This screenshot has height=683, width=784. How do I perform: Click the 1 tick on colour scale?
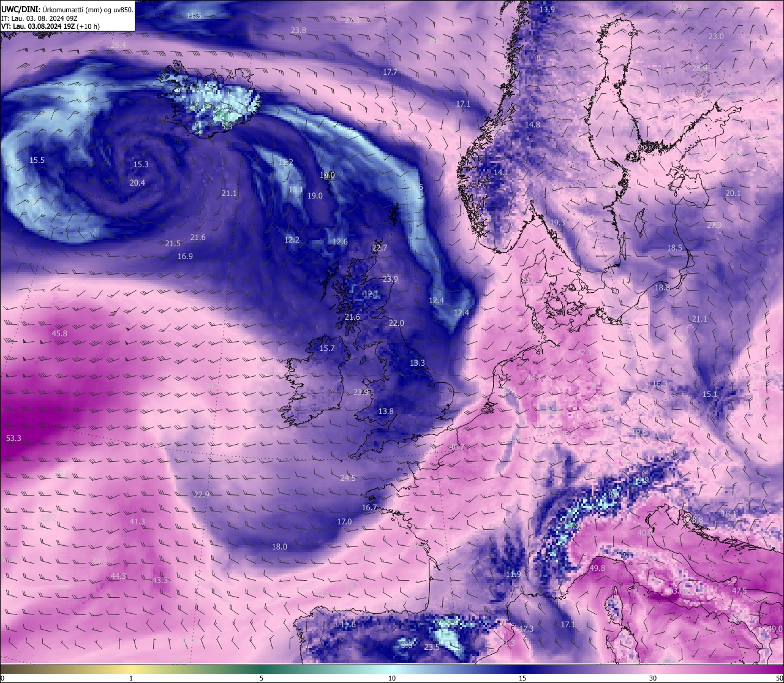coord(131,677)
